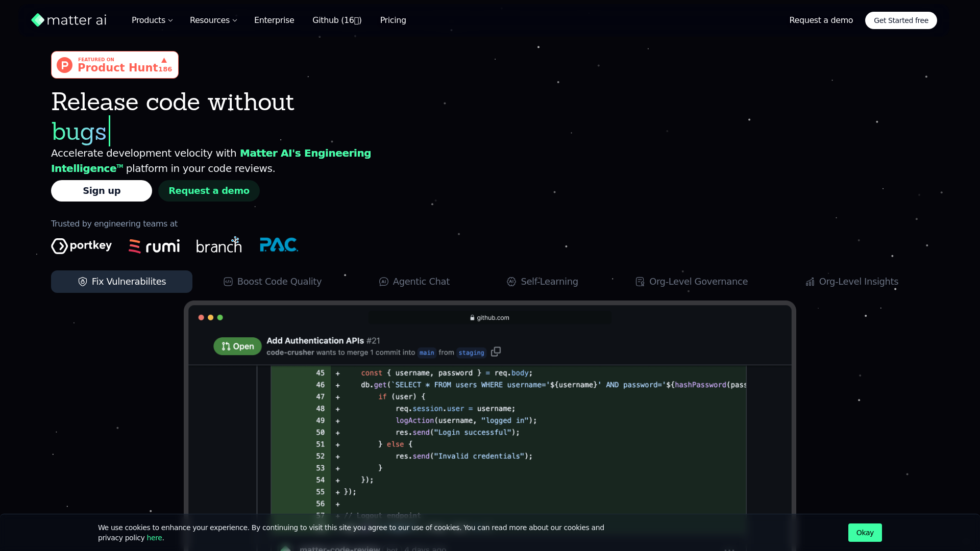
Task: Open the Enterprise page
Action: click(x=274, y=20)
